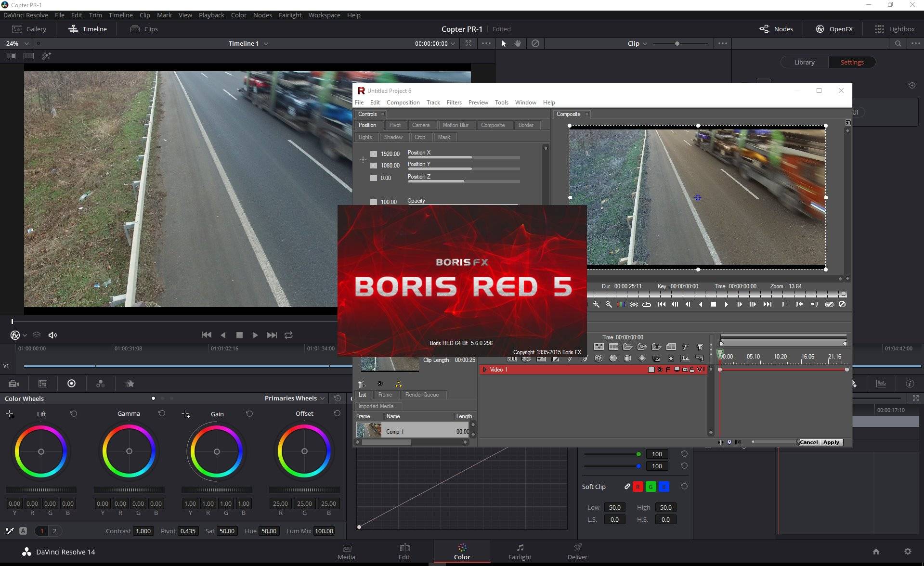The image size is (924, 566).
Task: Jump to first frame in Boris preview
Action: tap(662, 304)
